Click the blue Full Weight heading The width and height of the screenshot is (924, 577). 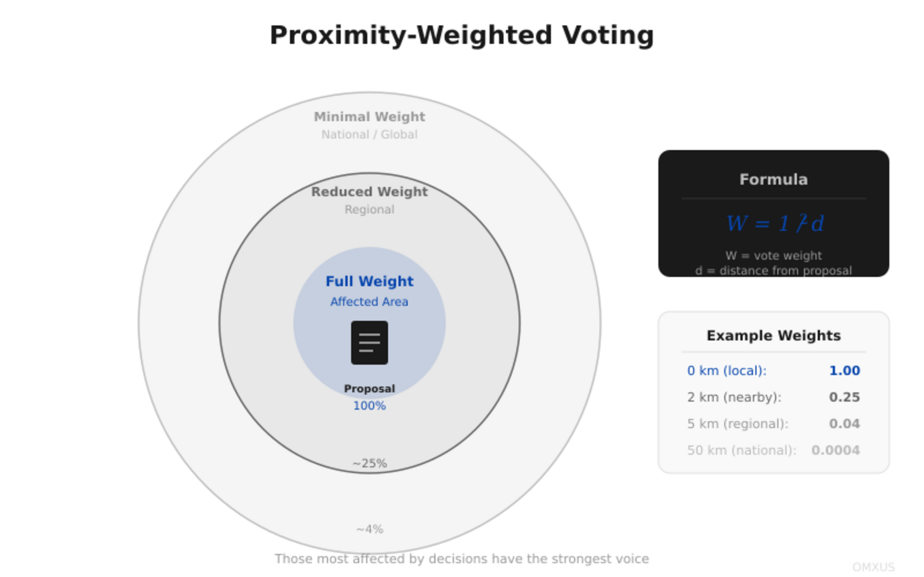click(369, 281)
